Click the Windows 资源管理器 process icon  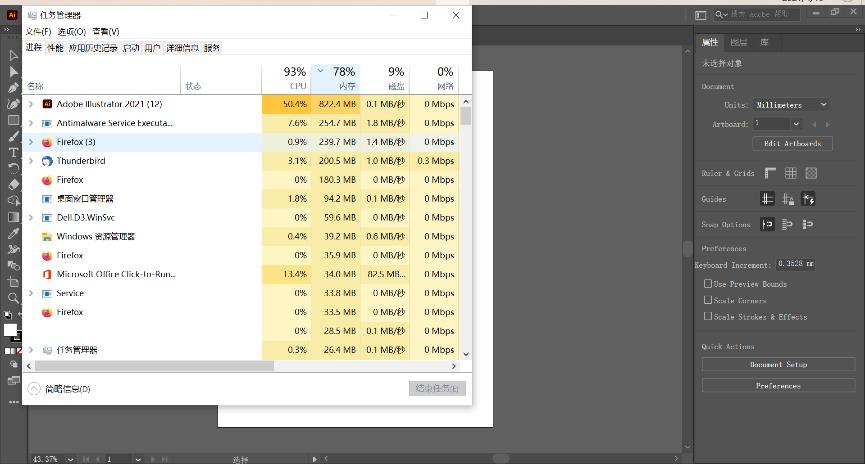tap(47, 237)
